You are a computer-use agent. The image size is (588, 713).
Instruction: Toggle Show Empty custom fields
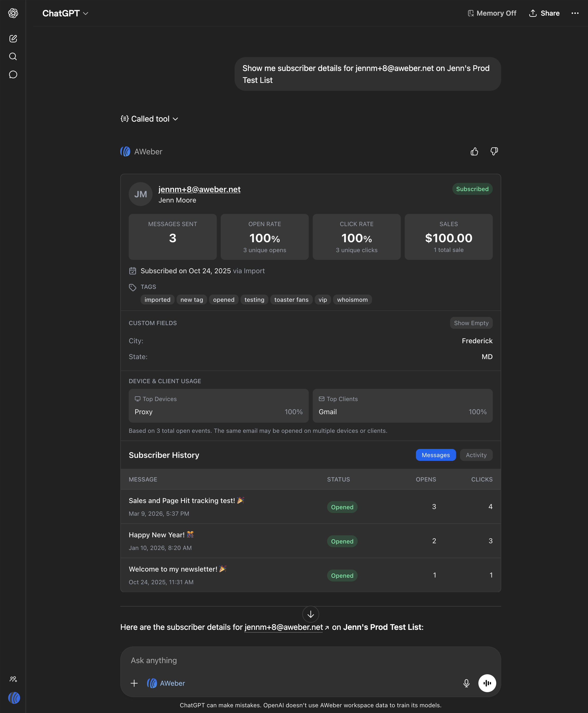(471, 323)
